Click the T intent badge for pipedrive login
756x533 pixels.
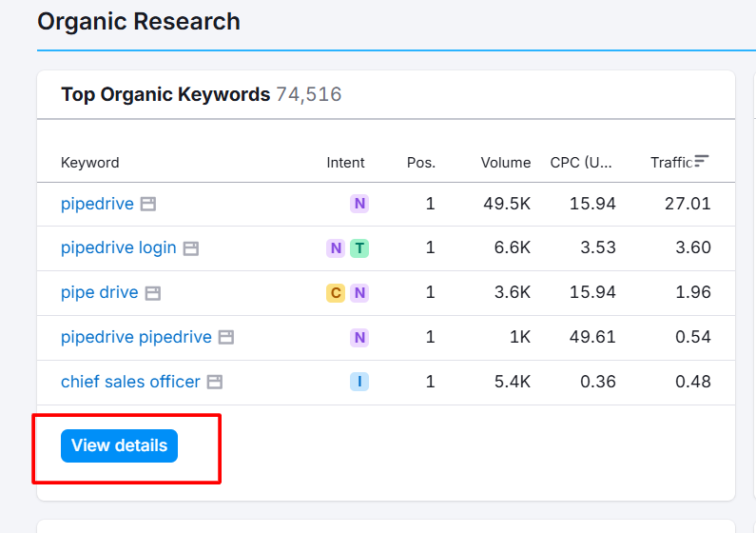pos(359,248)
